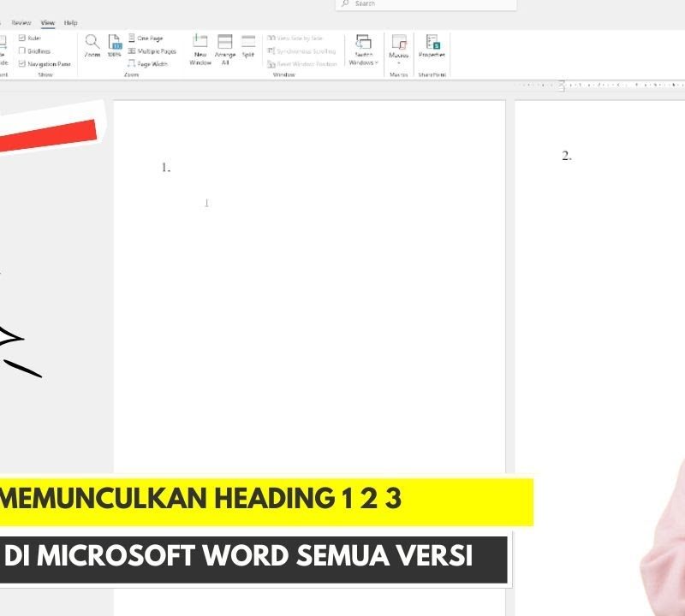This screenshot has height=616, width=685.
Task: Click the horizontal ruler indent marker
Action: pos(562,86)
